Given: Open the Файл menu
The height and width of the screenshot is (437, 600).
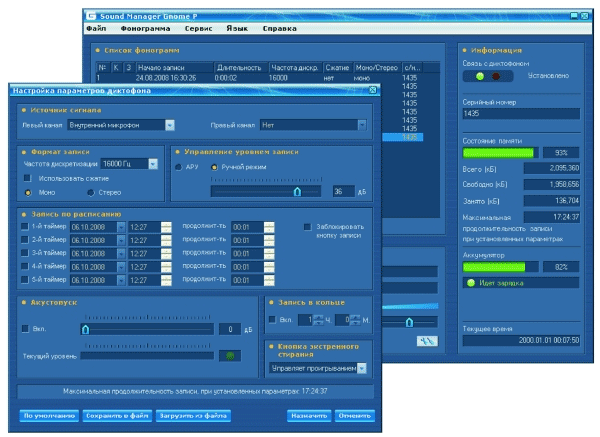Looking at the screenshot, I should tap(96, 28).
